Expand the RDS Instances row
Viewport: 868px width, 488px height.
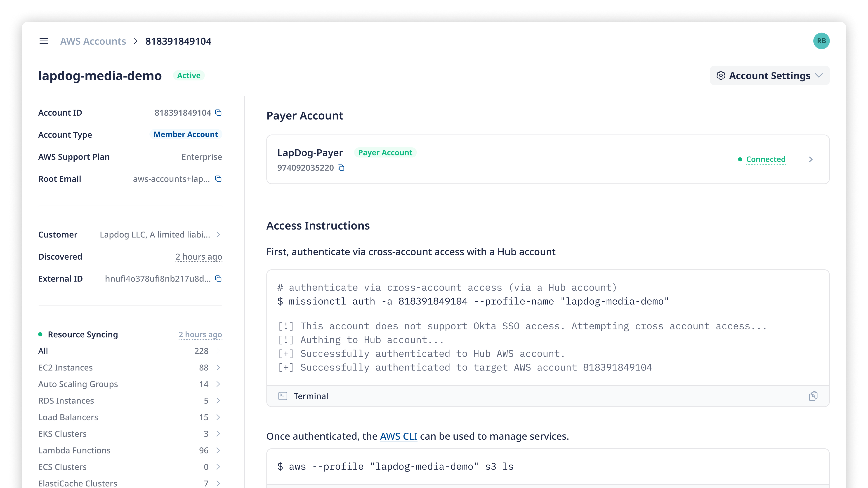[x=218, y=400]
